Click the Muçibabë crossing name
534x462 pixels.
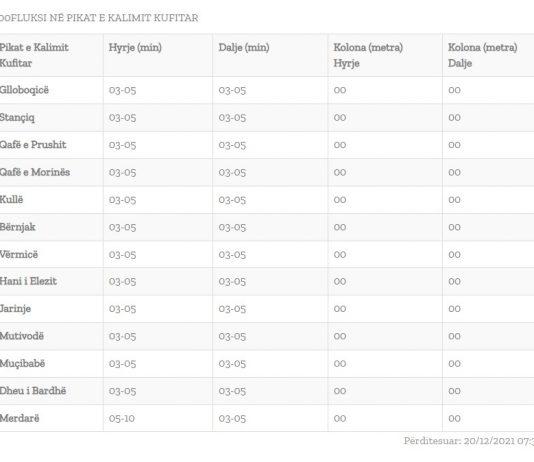coord(22,364)
